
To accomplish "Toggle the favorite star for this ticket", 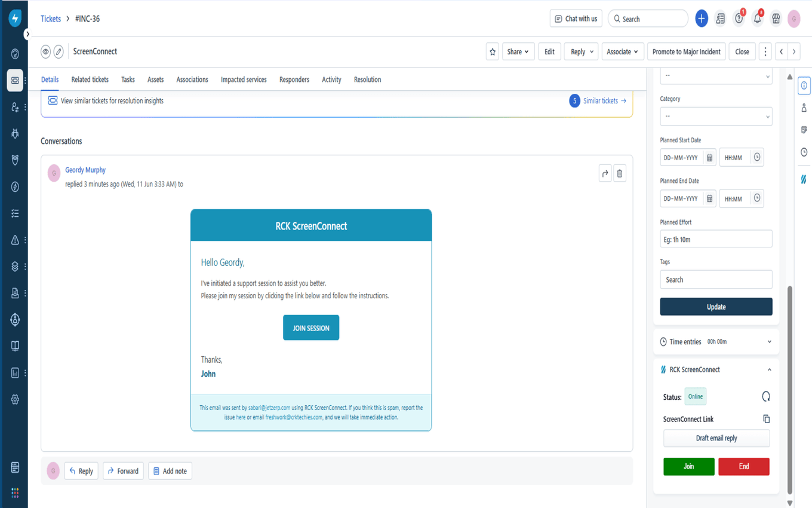I will coord(493,51).
